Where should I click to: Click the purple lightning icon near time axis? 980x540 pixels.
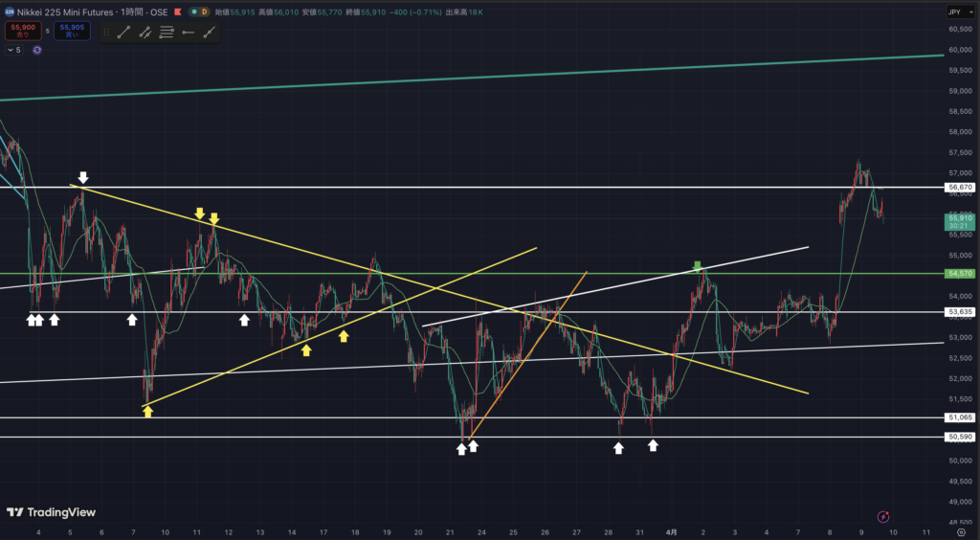point(883,516)
